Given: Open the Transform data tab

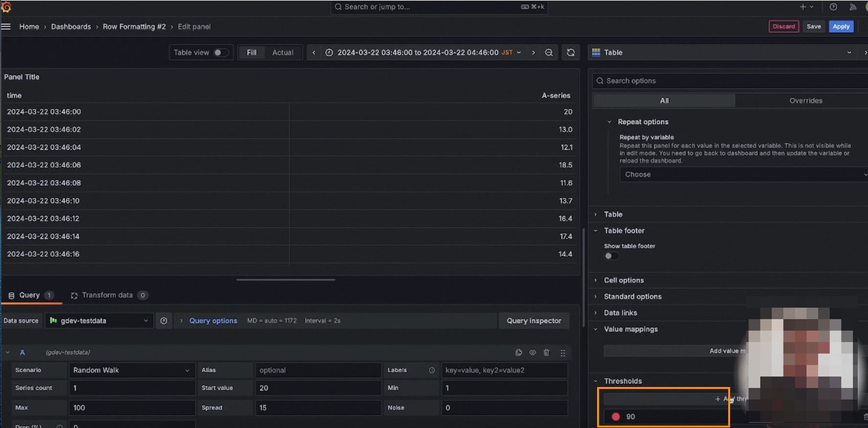Looking at the screenshot, I should coord(107,295).
